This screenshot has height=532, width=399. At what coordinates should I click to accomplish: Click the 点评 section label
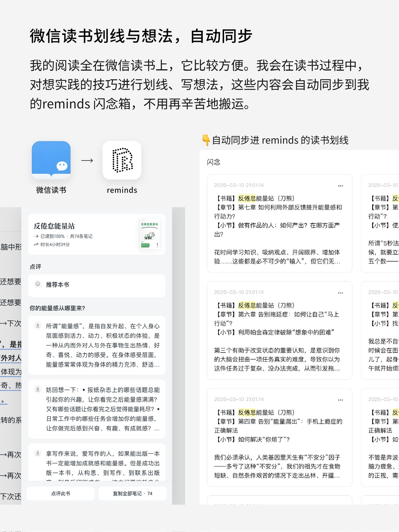point(35,267)
